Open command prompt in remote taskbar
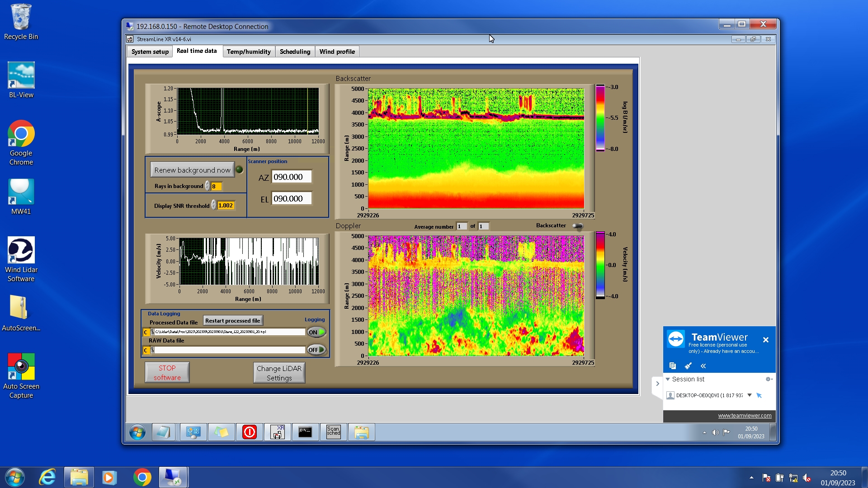The height and width of the screenshot is (488, 868). pyautogui.click(x=305, y=432)
